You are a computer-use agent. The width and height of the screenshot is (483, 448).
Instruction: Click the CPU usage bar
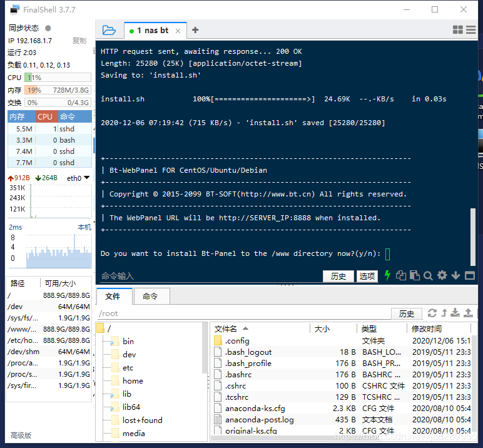click(58, 78)
